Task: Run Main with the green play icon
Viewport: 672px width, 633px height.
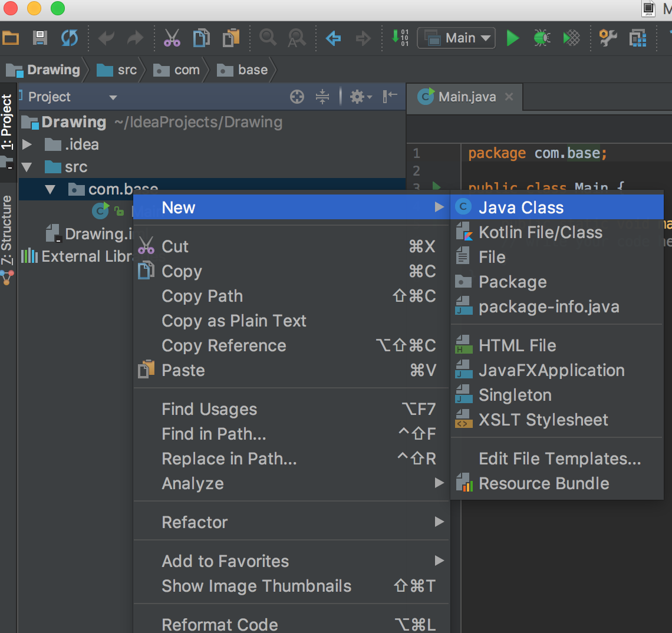Action: [x=513, y=38]
